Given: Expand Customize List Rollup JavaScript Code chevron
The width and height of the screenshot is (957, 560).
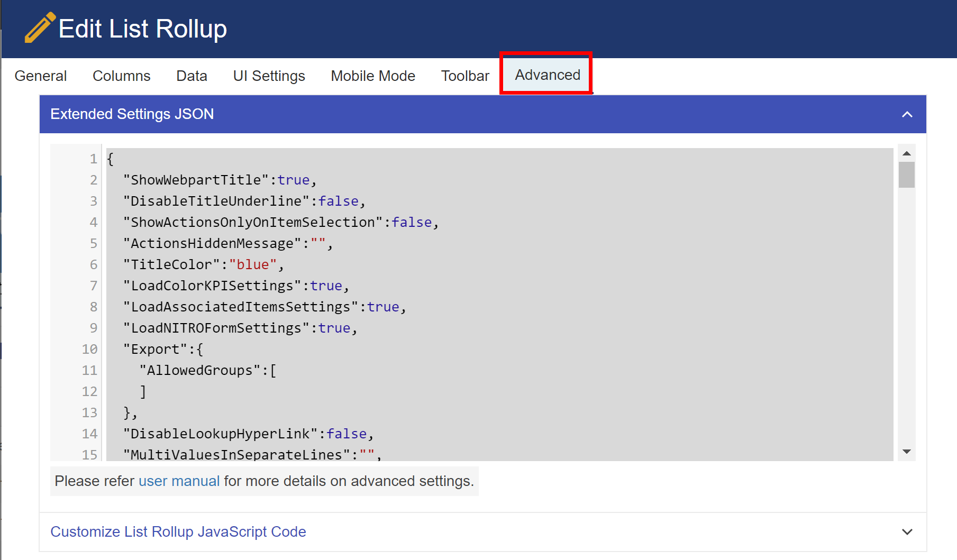Looking at the screenshot, I should coord(907,532).
